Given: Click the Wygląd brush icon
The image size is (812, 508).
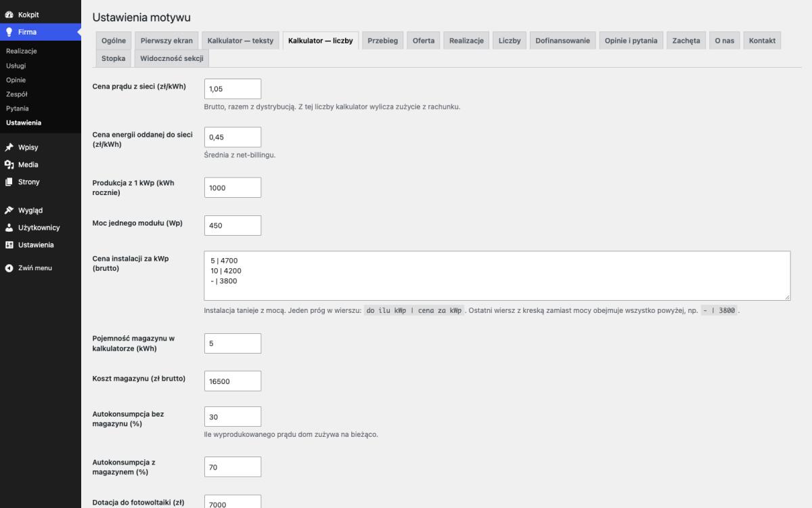Looking at the screenshot, I should point(9,210).
